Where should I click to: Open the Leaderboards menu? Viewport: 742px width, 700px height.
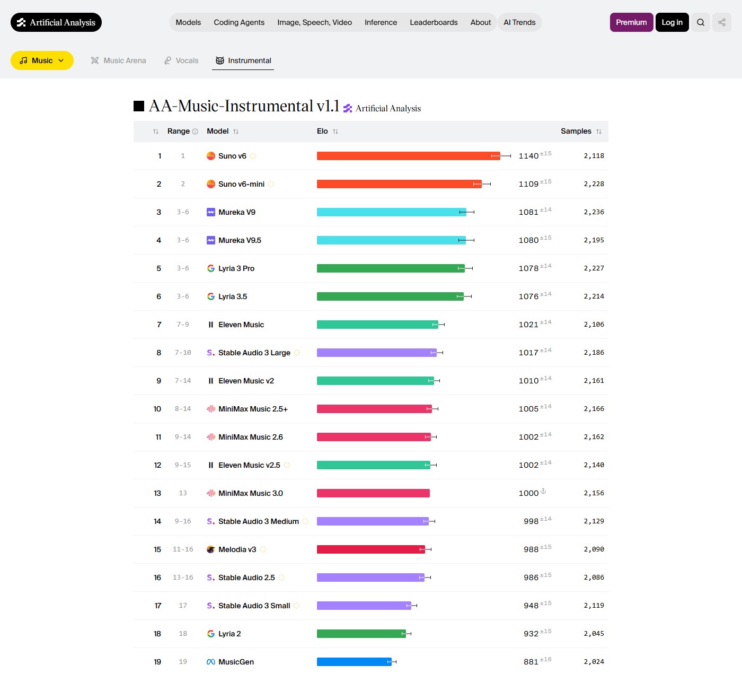pos(434,22)
